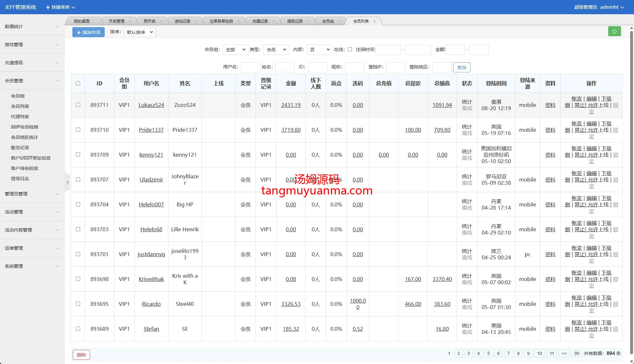Click the sidebar collapse arrow handle

click(x=67, y=182)
